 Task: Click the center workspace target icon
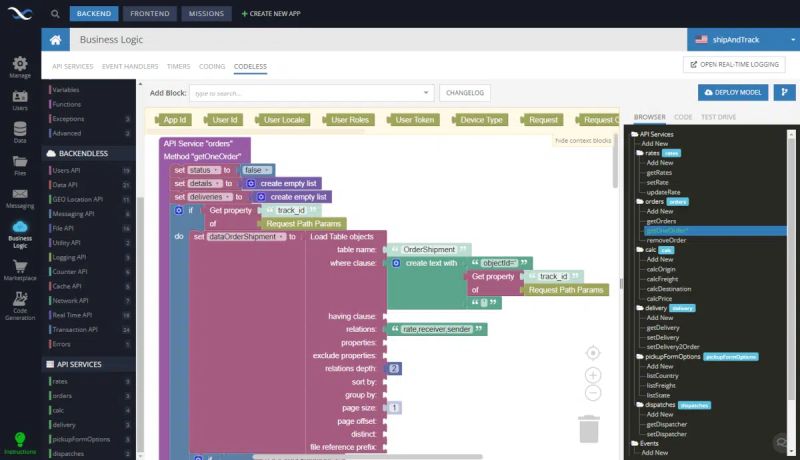click(592, 352)
